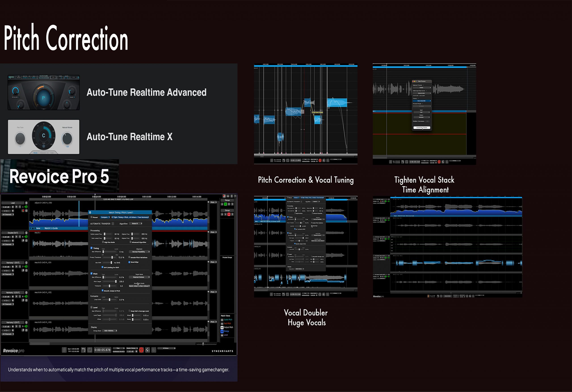This screenshot has height=392, width=572.
Task: Adjust the Protect Transients slider
Action: (x=112, y=257)
